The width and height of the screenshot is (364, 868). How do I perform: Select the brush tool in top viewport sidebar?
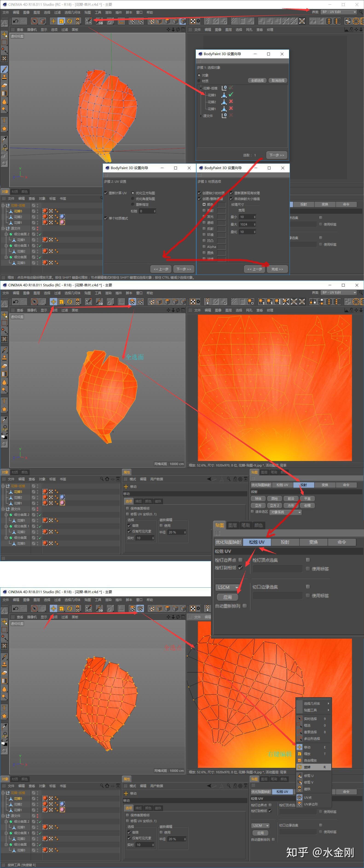coord(4,69)
